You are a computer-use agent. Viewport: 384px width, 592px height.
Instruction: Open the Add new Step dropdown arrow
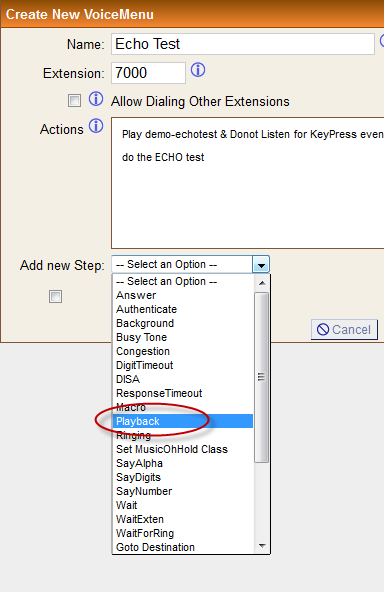(261, 265)
